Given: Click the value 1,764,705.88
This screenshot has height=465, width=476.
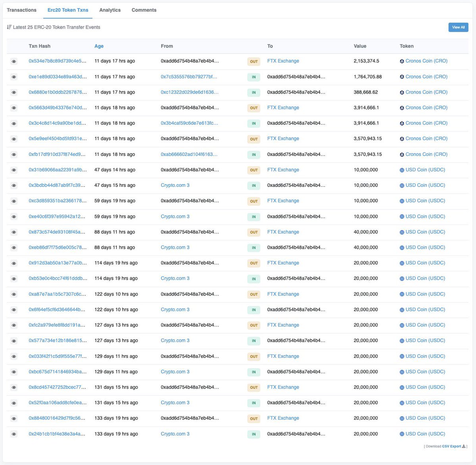Looking at the screenshot, I should (368, 77).
